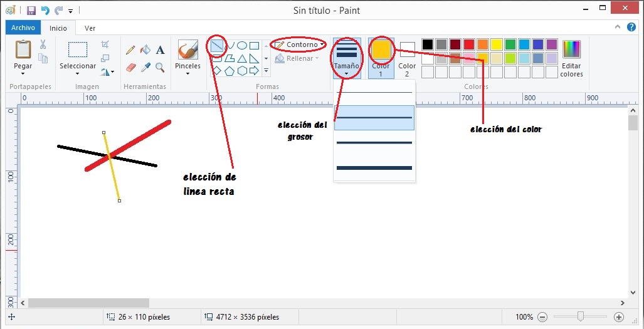This screenshot has width=644, height=329.
Task: Select the pentagon shape
Action: pyautogui.click(x=229, y=71)
